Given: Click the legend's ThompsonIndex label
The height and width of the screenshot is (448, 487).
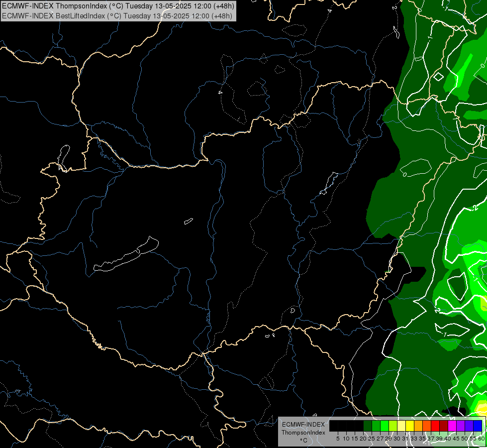Looking at the screenshot, I should (303, 433).
